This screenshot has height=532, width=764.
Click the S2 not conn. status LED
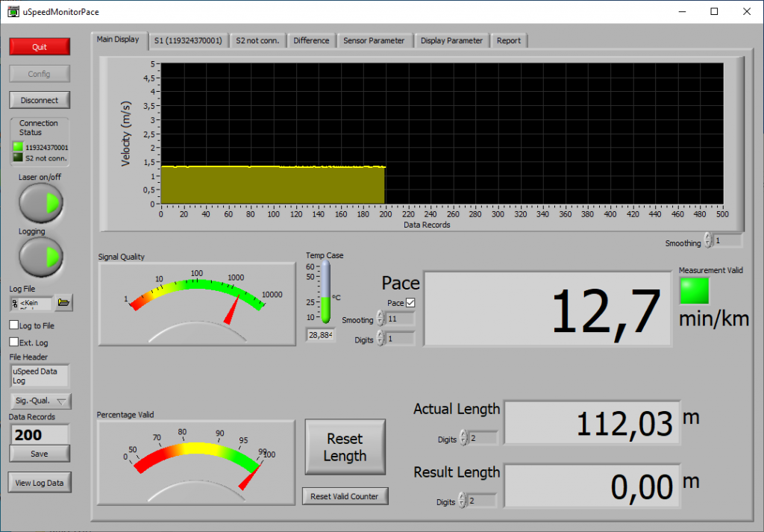click(19, 157)
